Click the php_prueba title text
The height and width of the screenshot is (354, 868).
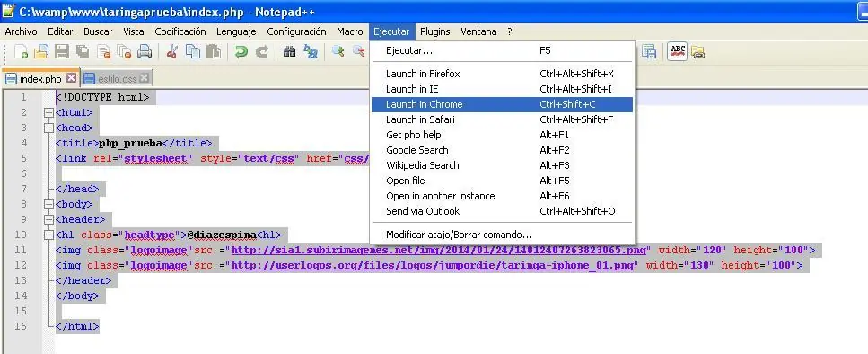[x=130, y=144]
